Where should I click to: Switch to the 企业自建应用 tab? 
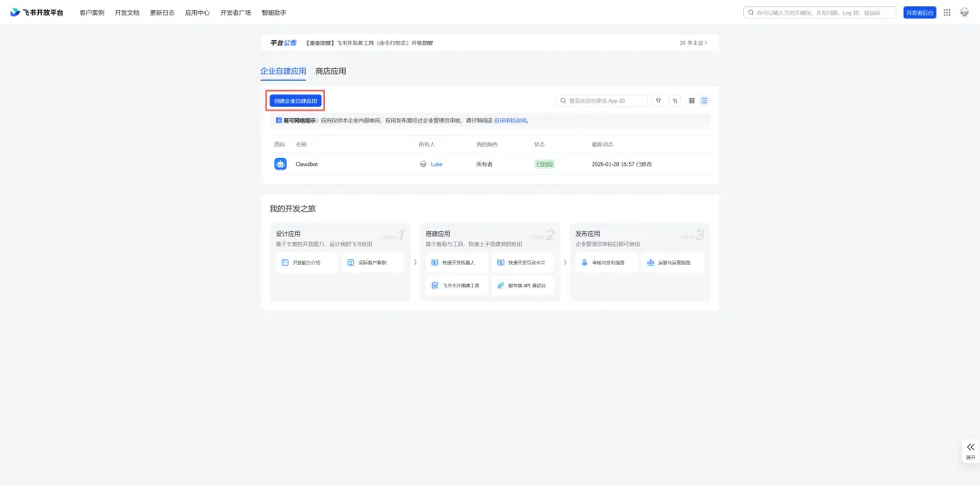(x=283, y=72)
